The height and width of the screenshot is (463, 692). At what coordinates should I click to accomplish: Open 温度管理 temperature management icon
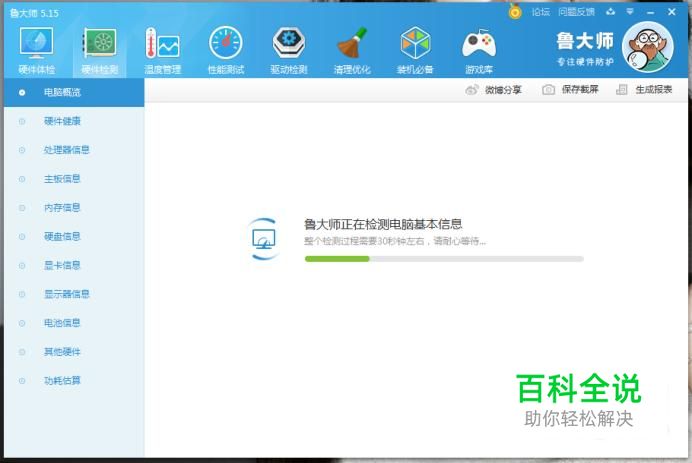point(162,49)
